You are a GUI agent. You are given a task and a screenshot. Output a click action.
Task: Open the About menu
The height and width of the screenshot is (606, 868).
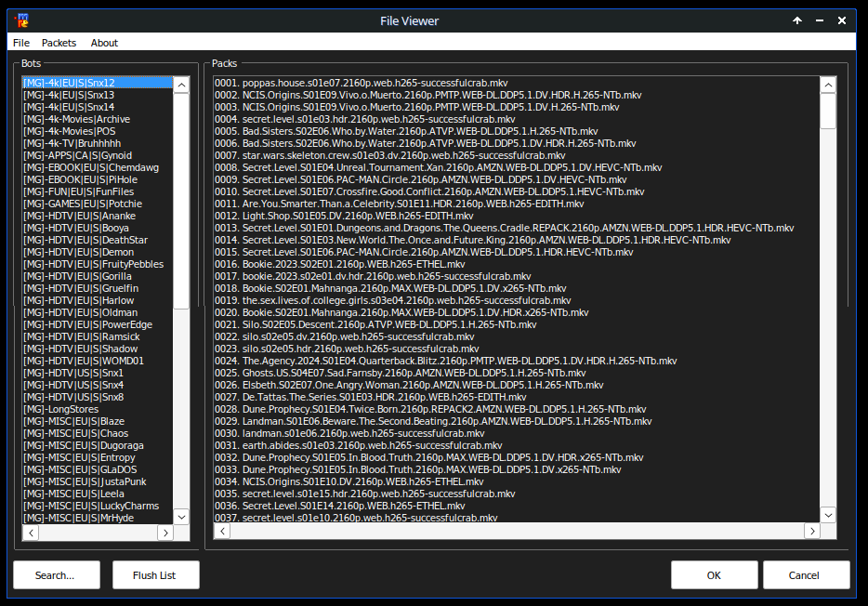point(104,43)
